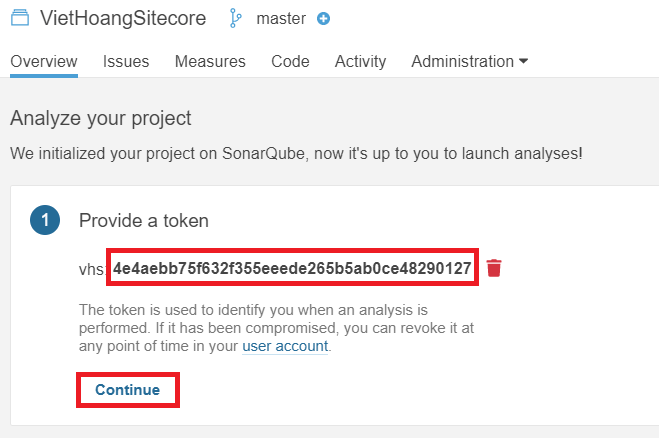Open the Issues tab
The height and width of the screenshot is (438, 659).
point(126,61)
